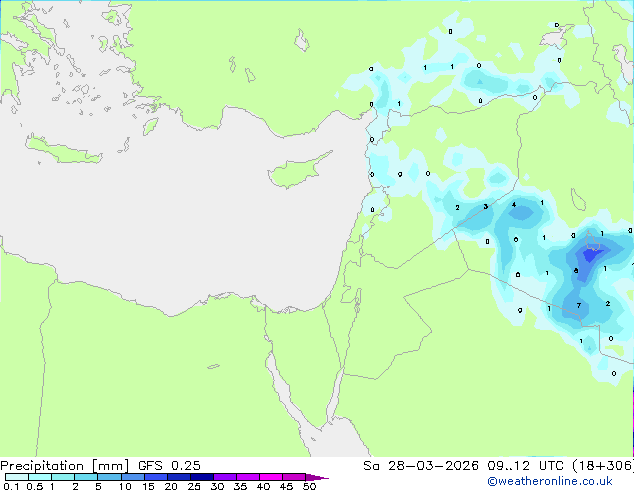Click the '35' legend scale label
Image resolution: width=634 pixels, height=490 pixels.
[x=240, y=486]
